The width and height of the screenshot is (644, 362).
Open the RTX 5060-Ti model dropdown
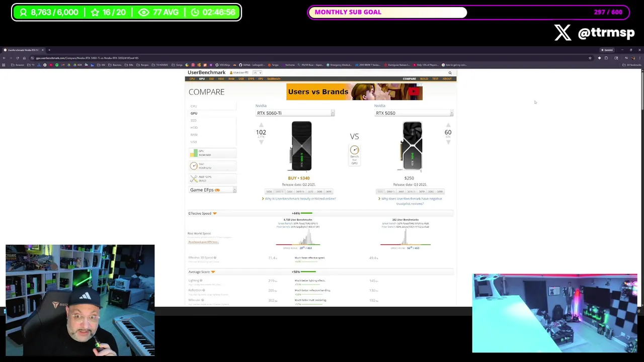click(x=295, y=113)
